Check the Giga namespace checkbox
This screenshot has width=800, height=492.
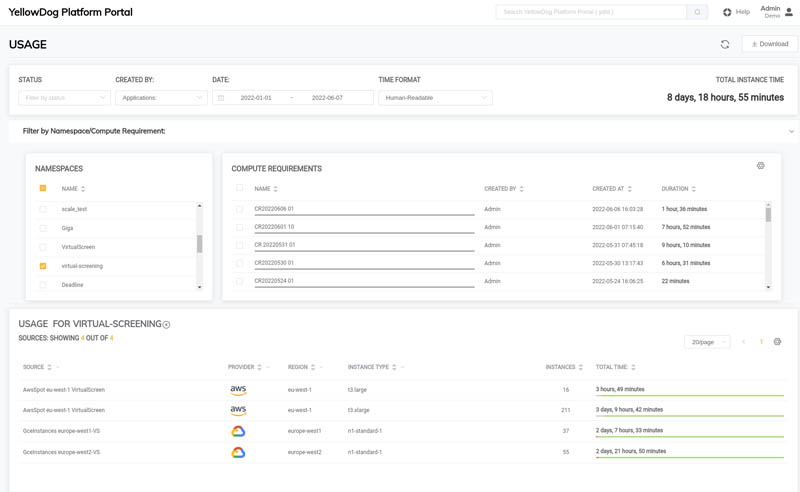point(43,228)
